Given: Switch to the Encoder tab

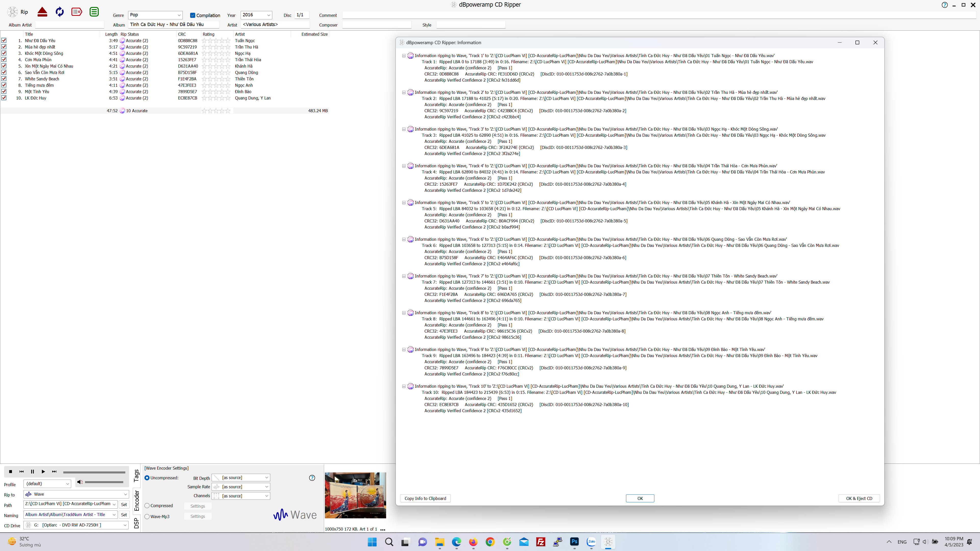Looking at the screenshot, I should [137, 500].
